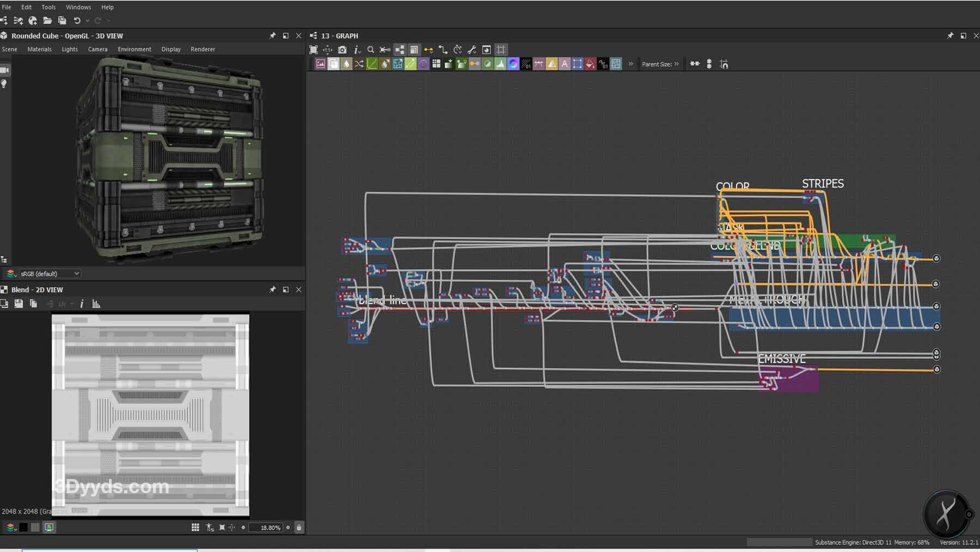Open the Windows menu
The image size is (980, 552).
click(78, 7)
